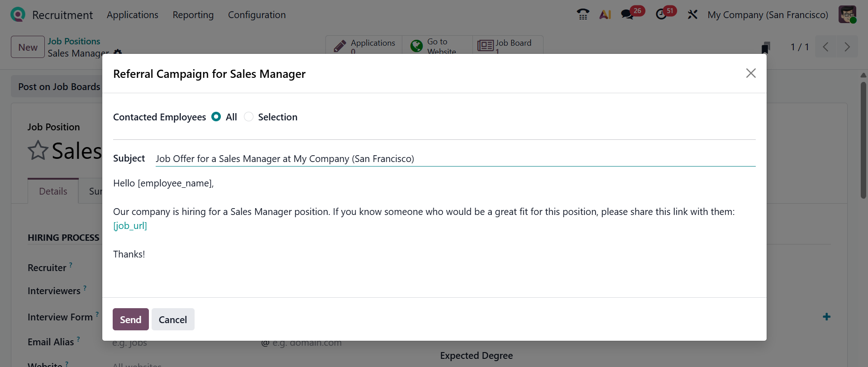Go to next record with right chevron
The width and height of the screenshot is (868, 367).
tap(847, 47)
